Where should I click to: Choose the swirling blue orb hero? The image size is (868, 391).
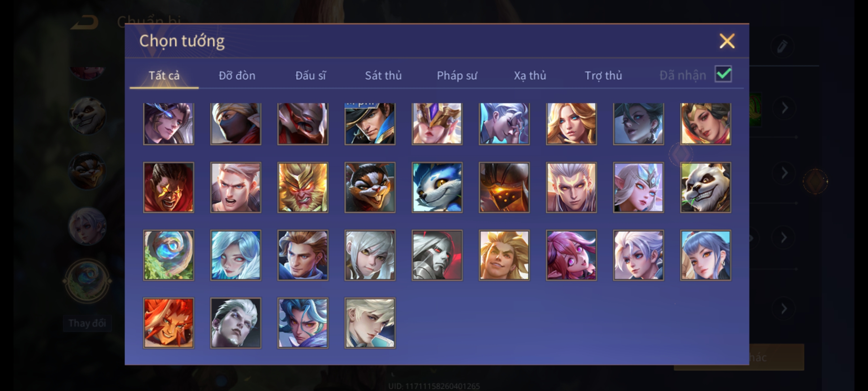coord(169,255)
